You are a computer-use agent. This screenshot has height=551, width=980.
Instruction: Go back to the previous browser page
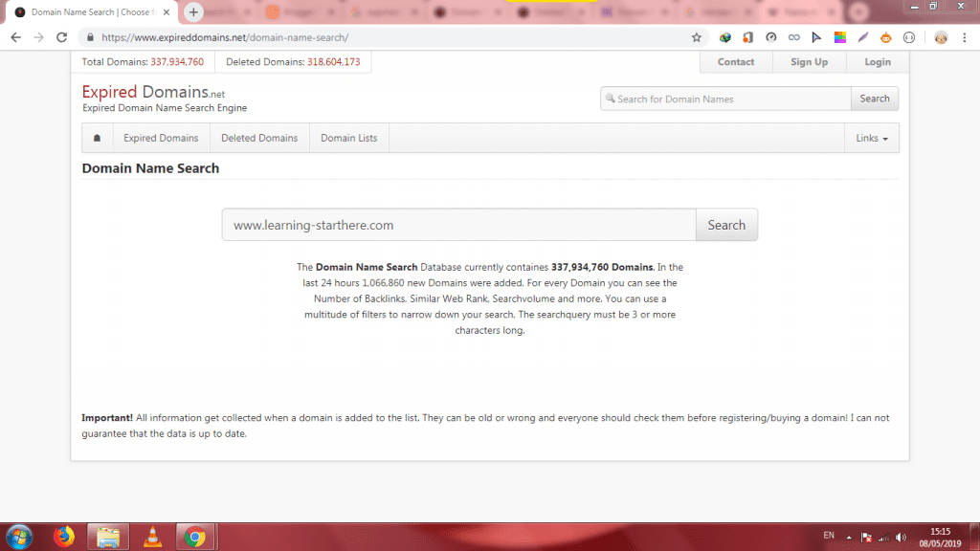15,37
